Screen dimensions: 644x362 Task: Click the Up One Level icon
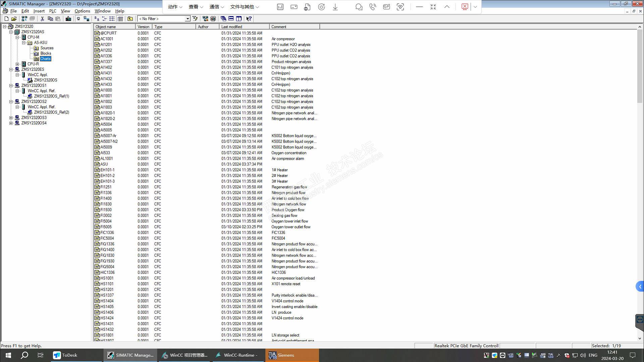[x=130, y=19]
